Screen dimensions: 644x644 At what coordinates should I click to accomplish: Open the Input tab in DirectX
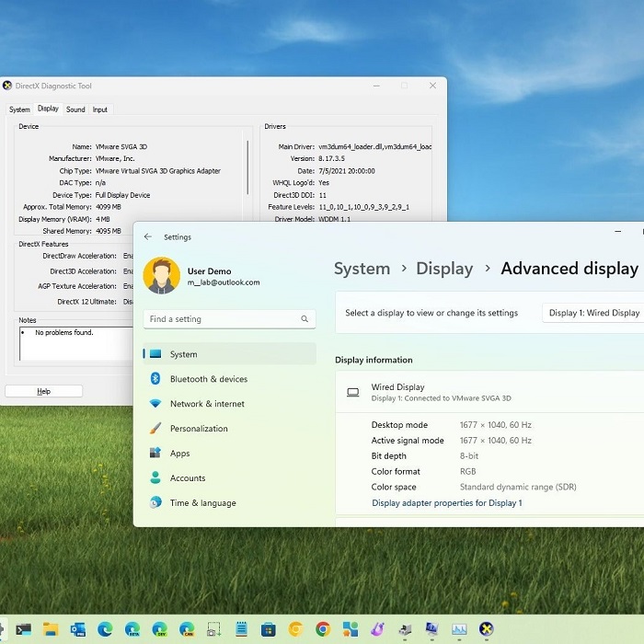(x=100, y=109)
